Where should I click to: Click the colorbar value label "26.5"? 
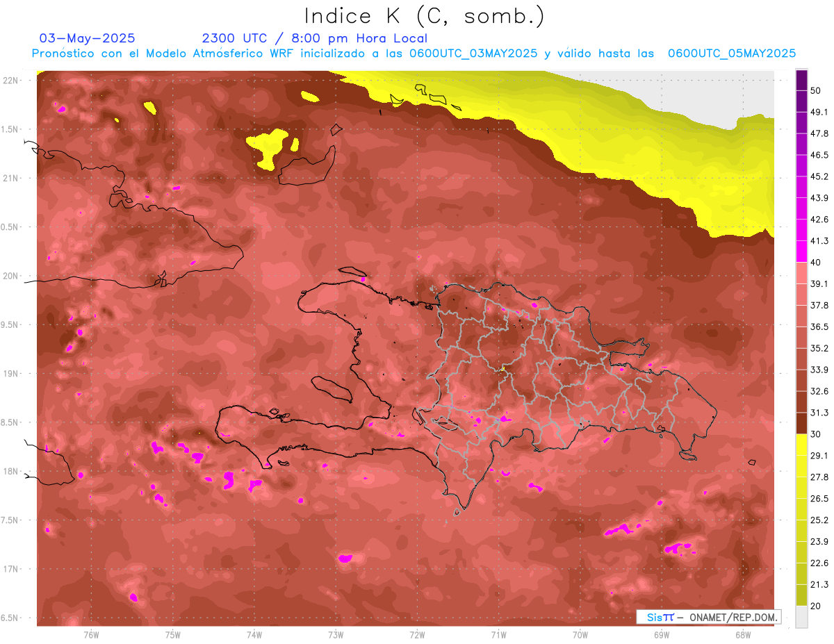[x=819, y=499]
